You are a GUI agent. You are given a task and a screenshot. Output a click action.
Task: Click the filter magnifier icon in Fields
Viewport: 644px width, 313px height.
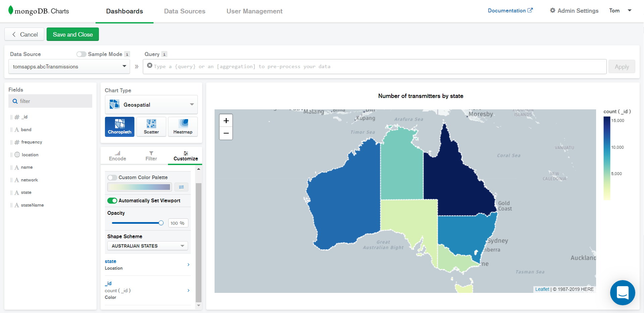pos(15,101)
